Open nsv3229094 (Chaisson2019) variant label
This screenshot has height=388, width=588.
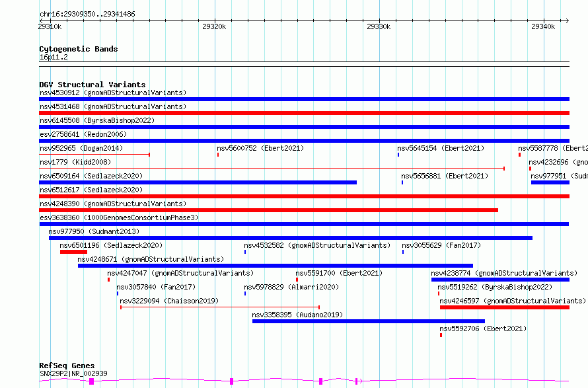coord(169,301)
